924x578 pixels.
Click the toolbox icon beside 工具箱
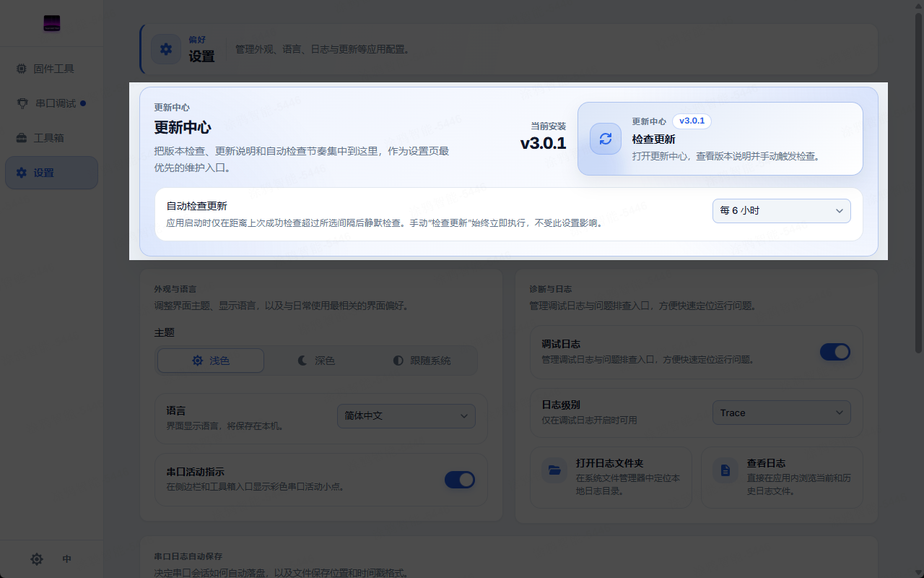tap(22, 138)
